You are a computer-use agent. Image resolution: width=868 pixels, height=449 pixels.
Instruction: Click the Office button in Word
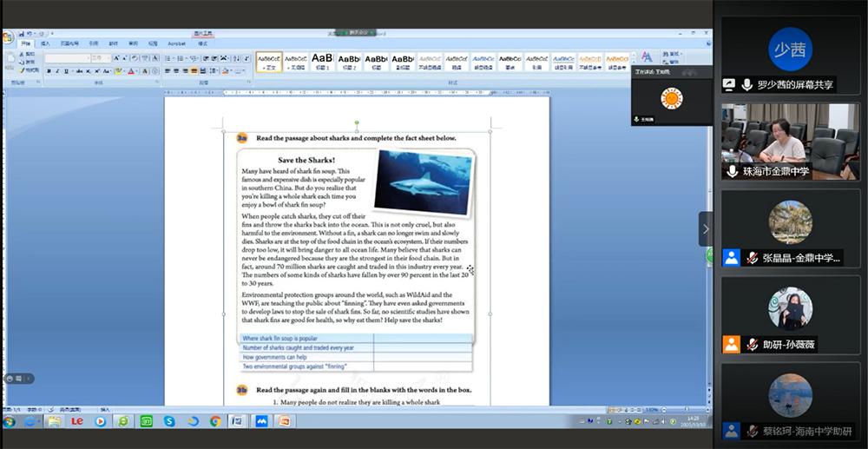[8, 36]
